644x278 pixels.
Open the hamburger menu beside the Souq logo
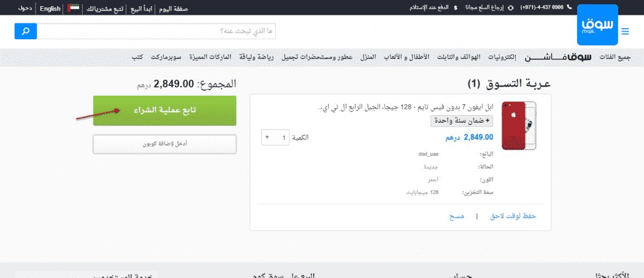(625, 31)
